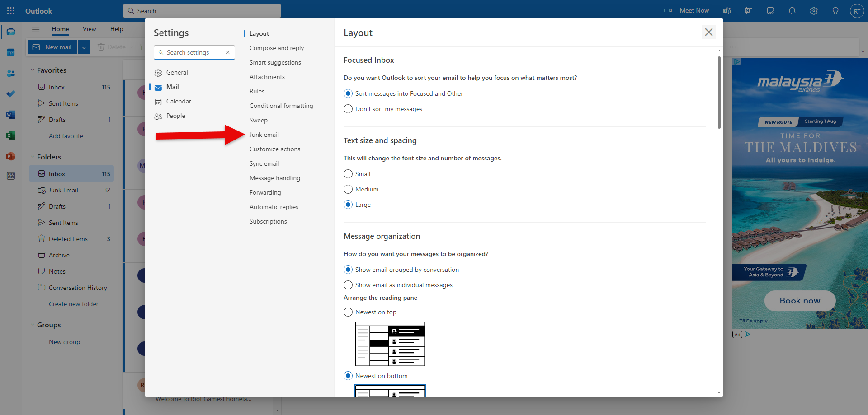Select Sort messages into Focused and Other
This screenshot has width=868, height=415.
348,93
